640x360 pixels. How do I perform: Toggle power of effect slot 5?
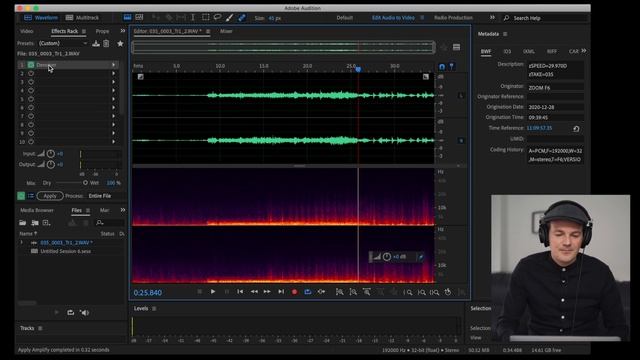coord(31,99)
